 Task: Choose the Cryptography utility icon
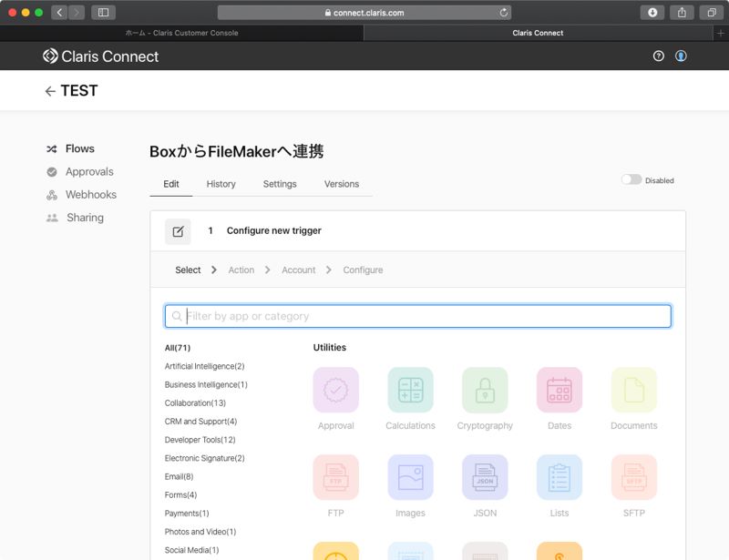[x=485, y=390]
